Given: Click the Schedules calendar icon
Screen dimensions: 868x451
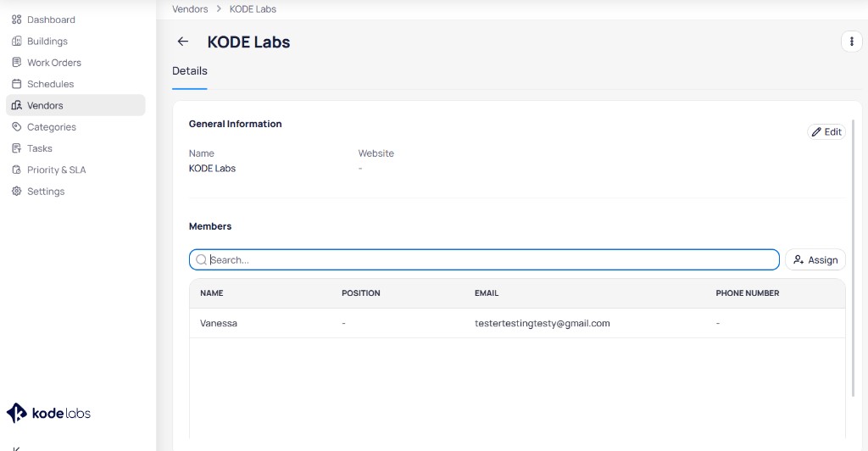Looking at the screenshot, I should point(17,84).
